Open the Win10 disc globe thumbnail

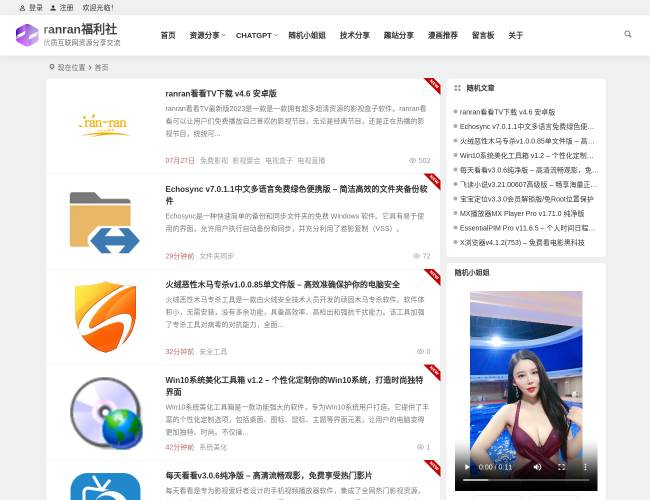tap(106, 413)
